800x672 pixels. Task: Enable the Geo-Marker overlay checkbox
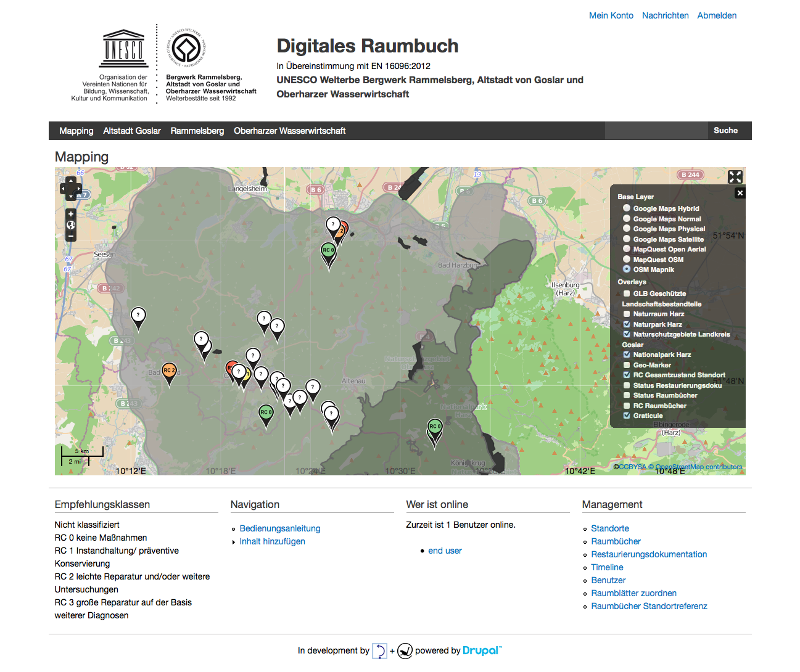[x=627, y=365]
